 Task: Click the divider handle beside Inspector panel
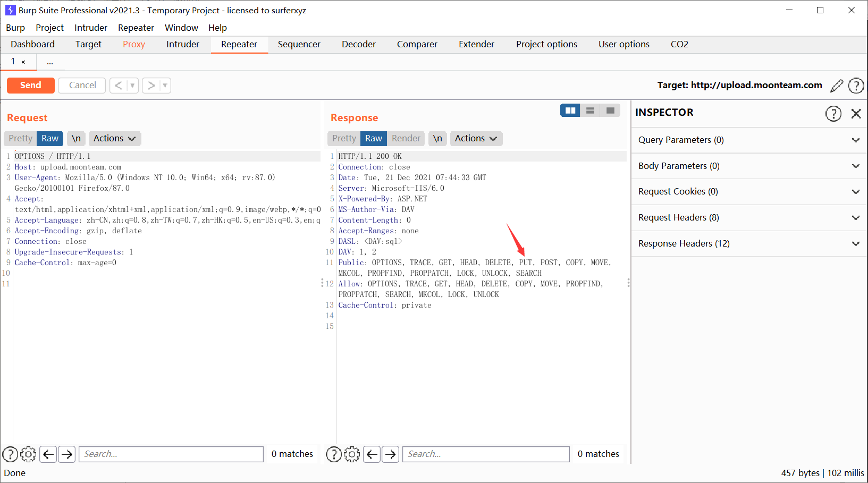point(628,283)
